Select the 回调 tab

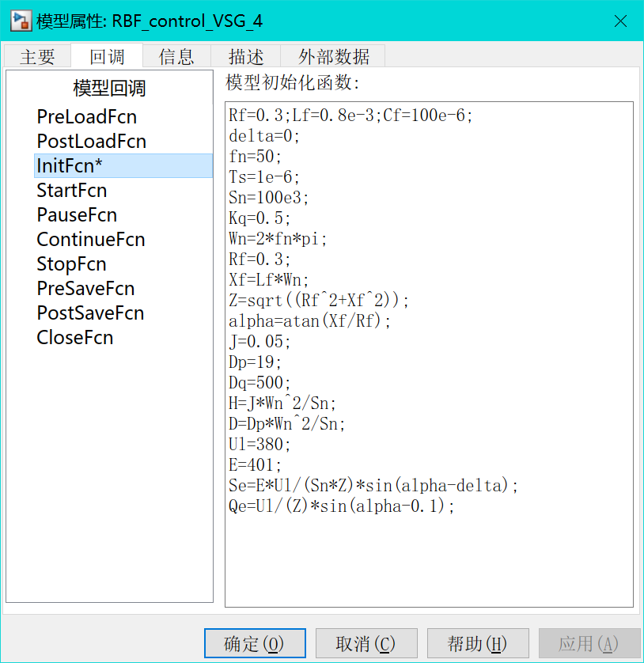pos(106,56)
